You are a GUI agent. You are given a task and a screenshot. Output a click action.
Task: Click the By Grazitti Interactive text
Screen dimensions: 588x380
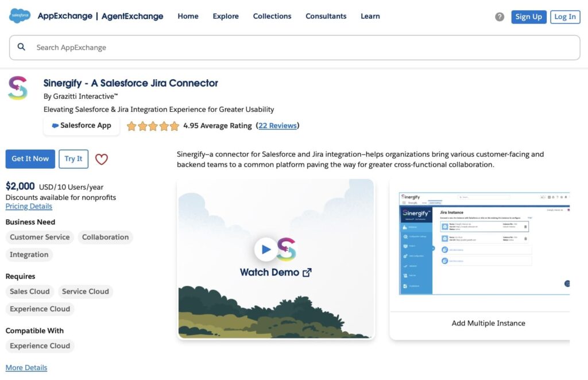[80, 96]
